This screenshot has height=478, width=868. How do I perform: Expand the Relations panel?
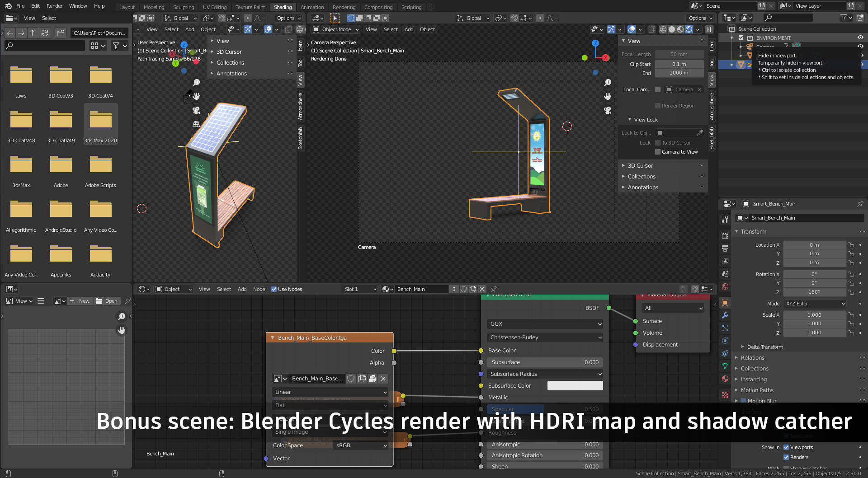click(x=752, y=358)
